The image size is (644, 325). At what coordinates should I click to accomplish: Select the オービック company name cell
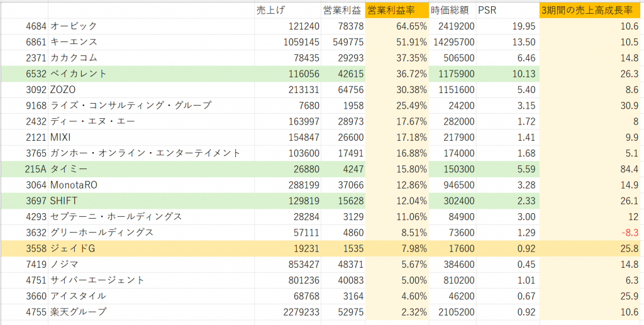(74, 26)
